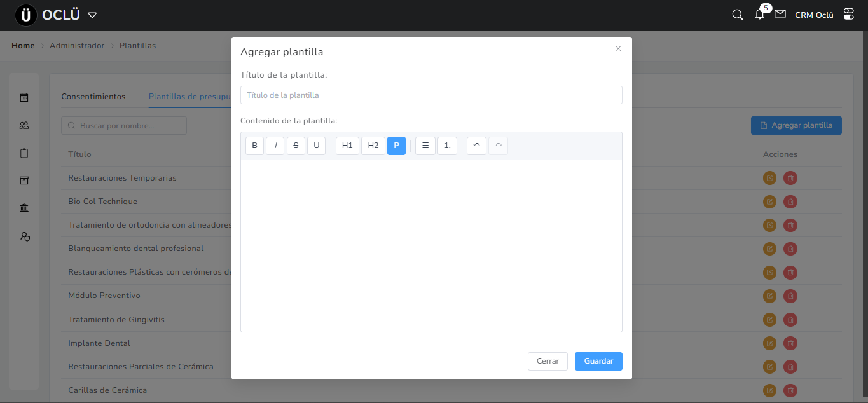
Task: Edit the Tratamiento de Gingivitis template
Action: coord(769,320)
